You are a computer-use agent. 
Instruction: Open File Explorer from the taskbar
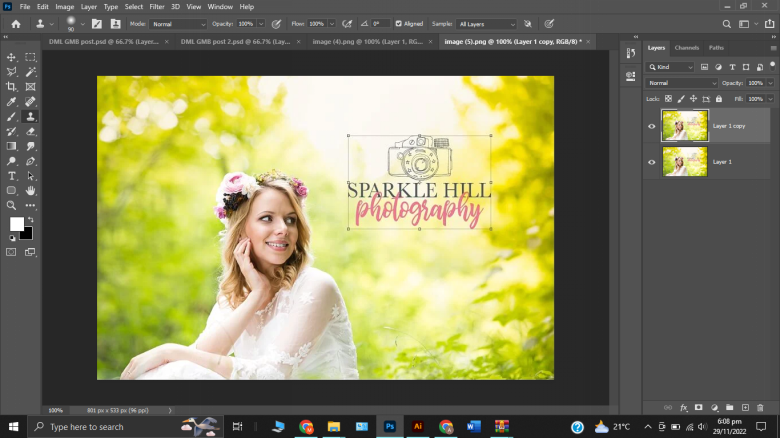click(x=334, y=427)
